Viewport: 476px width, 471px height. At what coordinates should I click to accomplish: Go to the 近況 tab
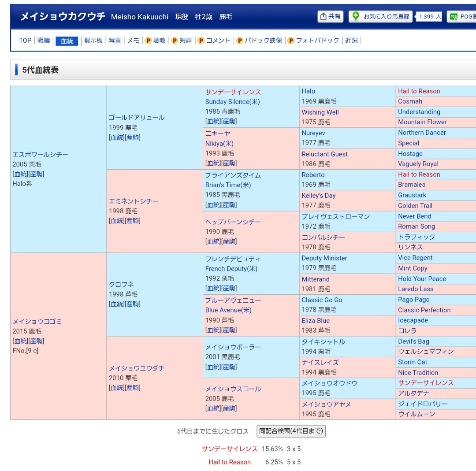coord(351,41)
